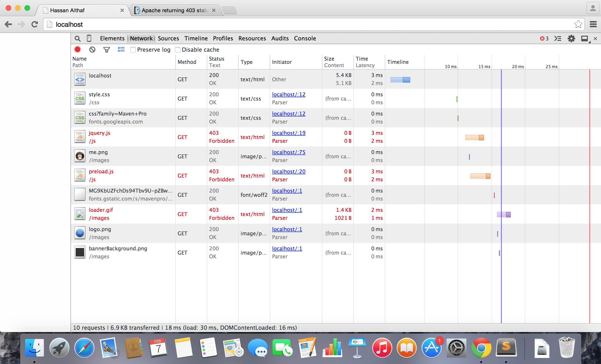Viewport: 601px width, 364px height.
Task: Click the preload.js script file icon
Action: click(x=80, y=175)
